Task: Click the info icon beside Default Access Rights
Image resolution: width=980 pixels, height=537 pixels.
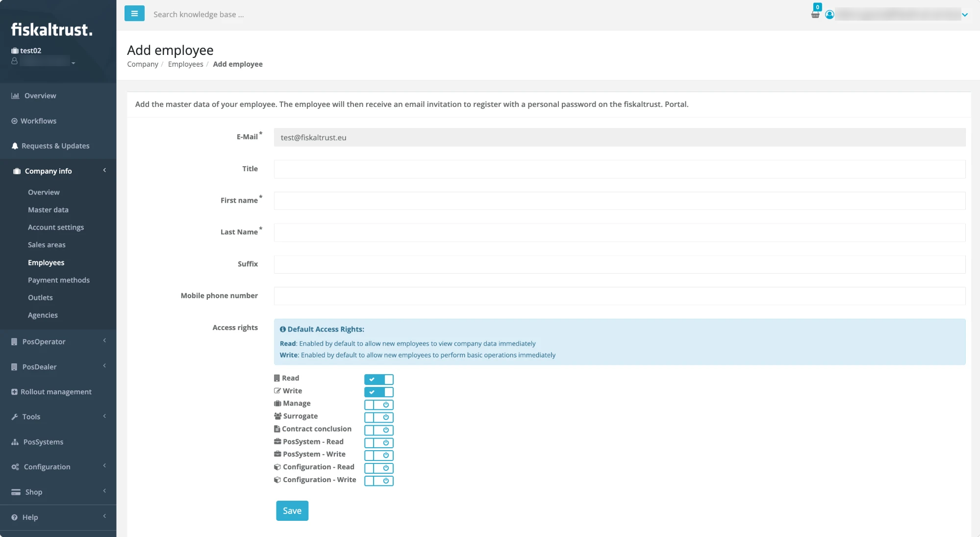Action: pos(282,330)
